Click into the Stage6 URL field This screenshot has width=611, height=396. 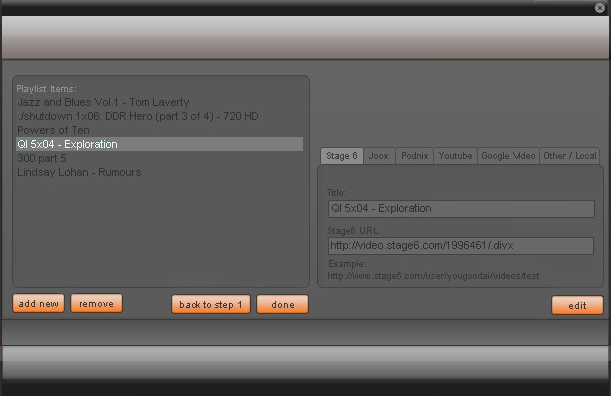(x=461, y=246)
